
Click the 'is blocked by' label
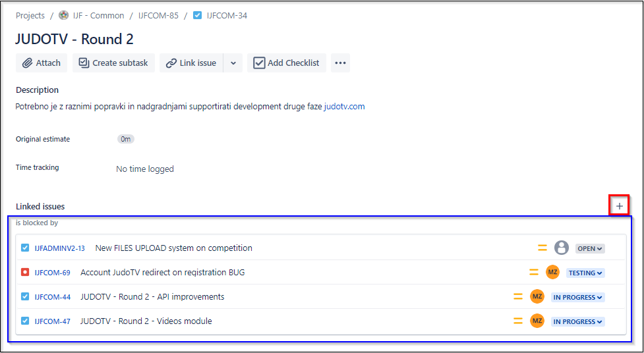(37, 223)
